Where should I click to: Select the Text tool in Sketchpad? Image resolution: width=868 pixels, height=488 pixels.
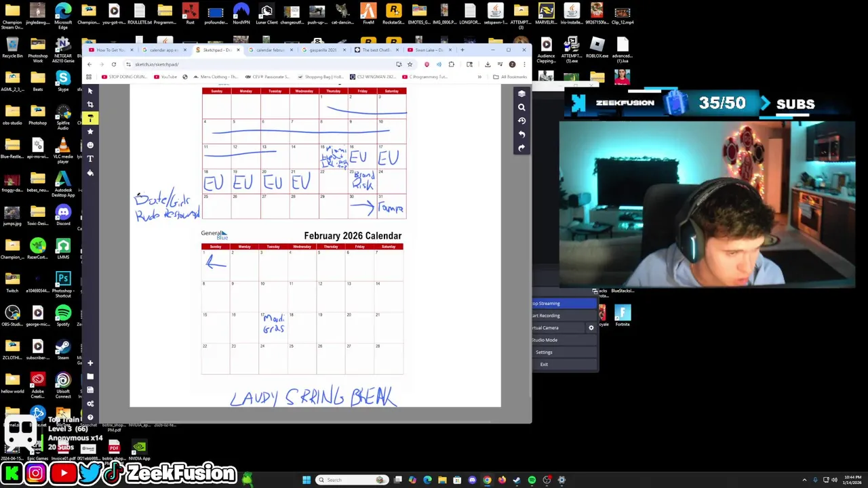click(x=90, y=159)
